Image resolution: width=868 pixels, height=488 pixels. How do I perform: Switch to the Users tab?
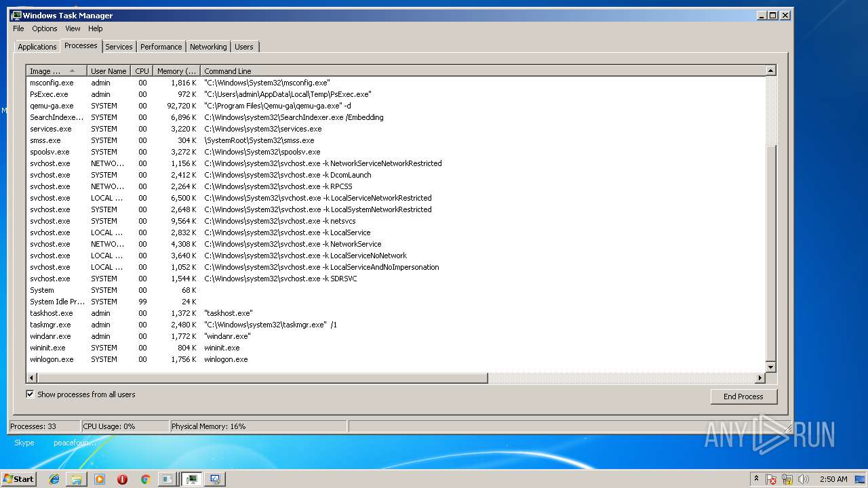(244, 47)
